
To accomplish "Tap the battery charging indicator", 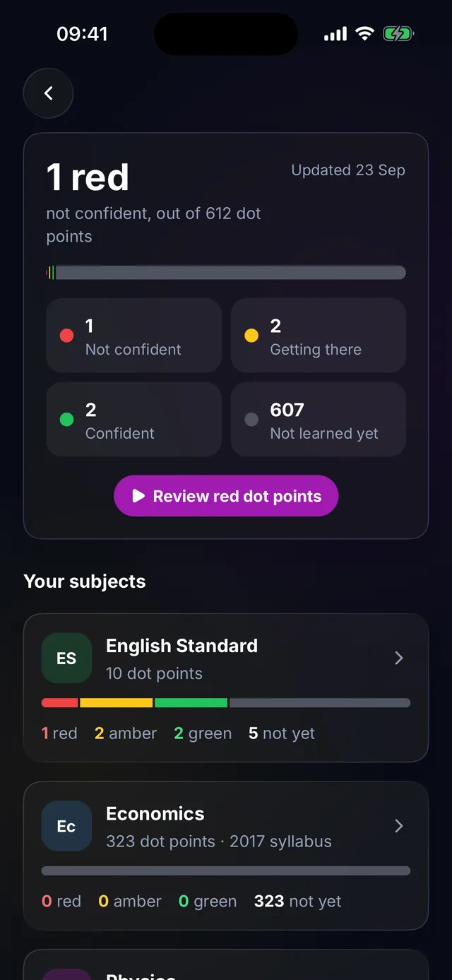I will click(x=398, y=33).
